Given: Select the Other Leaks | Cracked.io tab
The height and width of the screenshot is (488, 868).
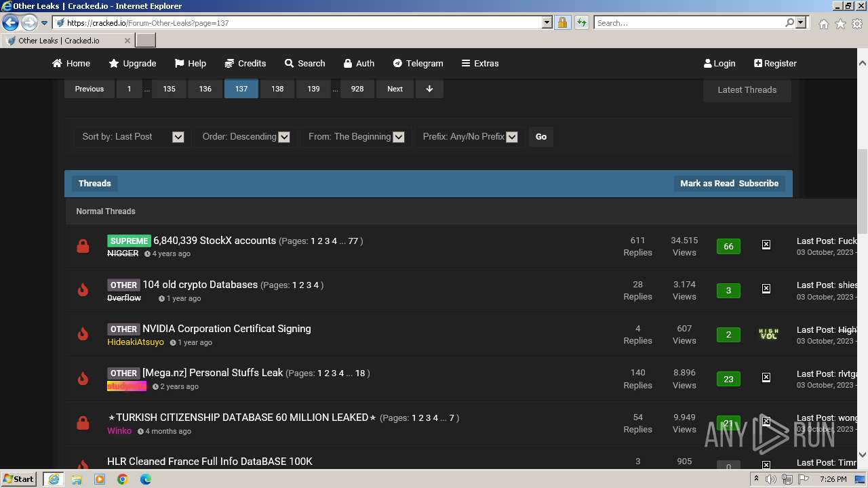Looking at the screenshot, I should [68, 40].
